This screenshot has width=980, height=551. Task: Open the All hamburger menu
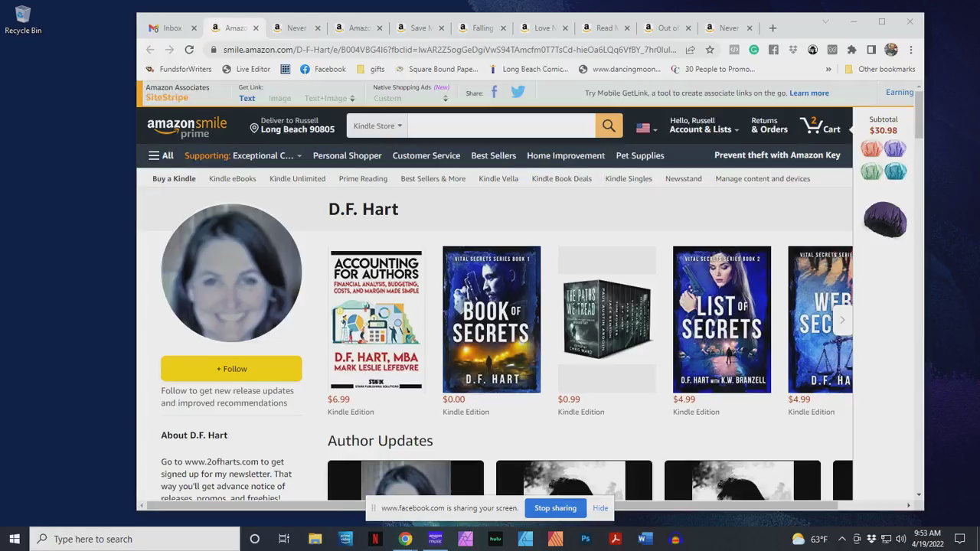(161, 155)
